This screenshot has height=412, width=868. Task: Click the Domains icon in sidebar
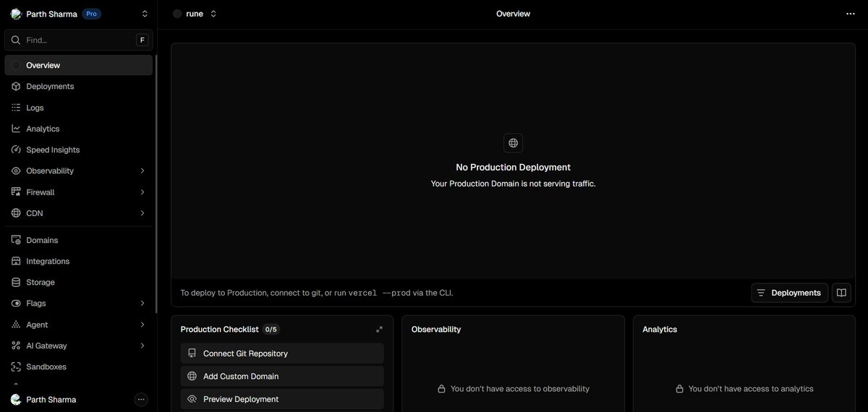16,240
